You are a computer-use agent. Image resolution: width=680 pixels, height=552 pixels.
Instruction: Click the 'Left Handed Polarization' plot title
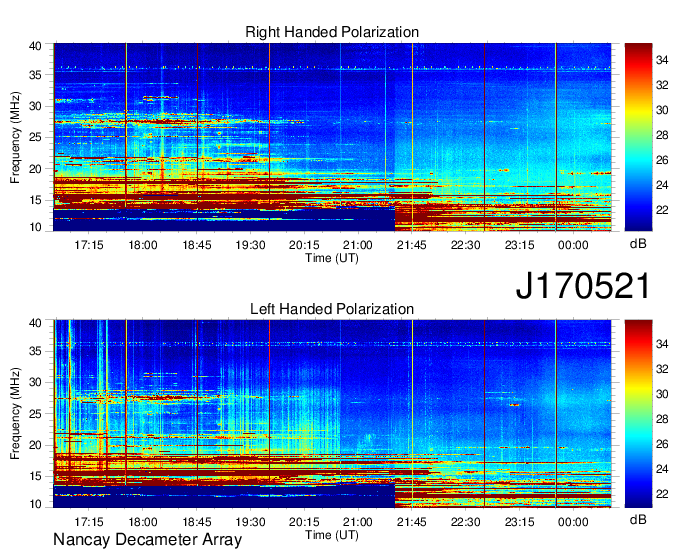pyautogui.click(x=332, y=309)
